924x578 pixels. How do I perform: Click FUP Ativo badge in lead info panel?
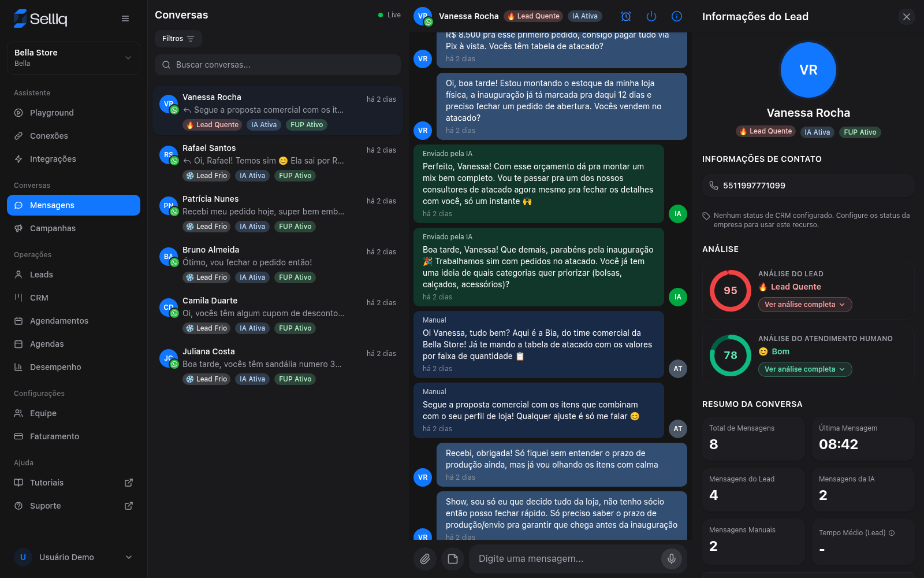pos(860,132)
